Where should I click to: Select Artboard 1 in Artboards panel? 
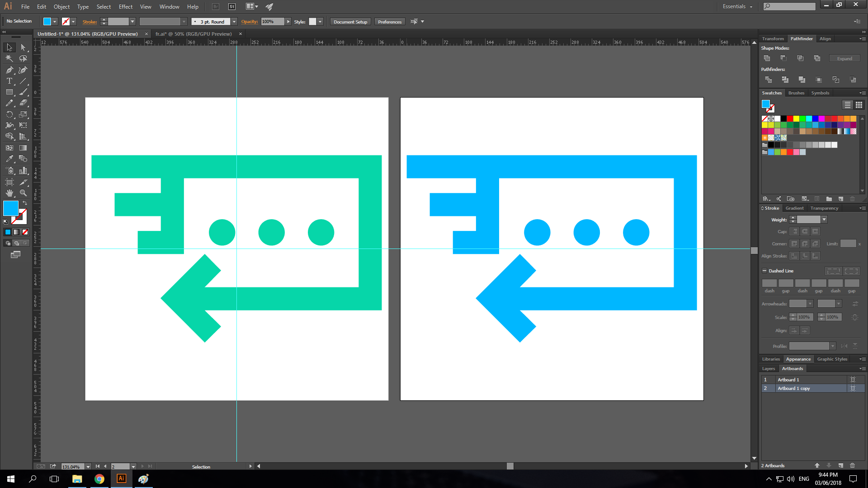click(788, 380)
